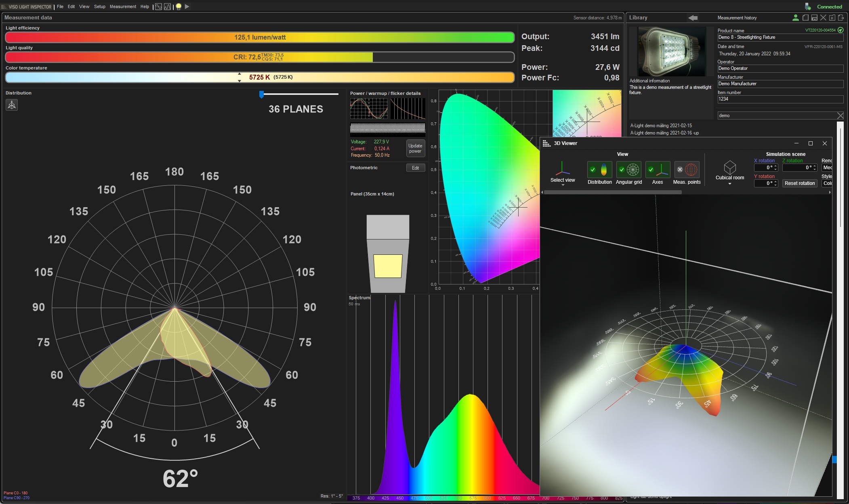Expand the Select view dropdown
Image resolution: width=849 pixels, height=504 pixels.
pos(562,185)
